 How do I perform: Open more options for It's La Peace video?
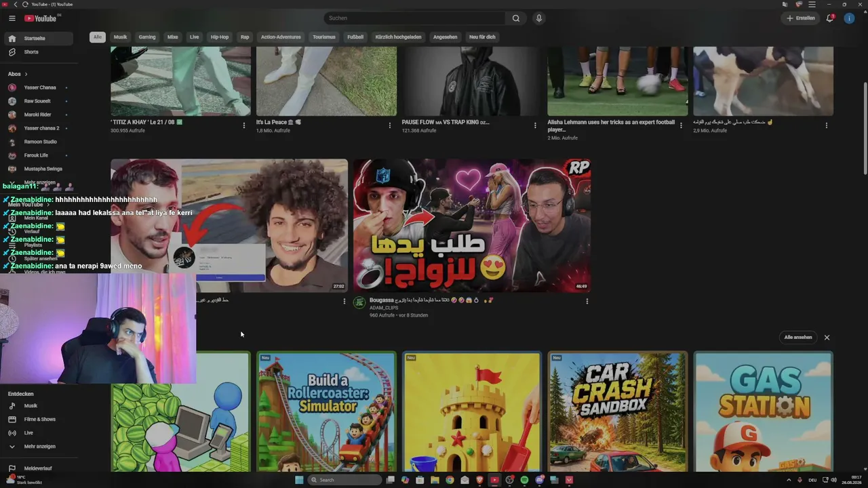tap(390, 125)
